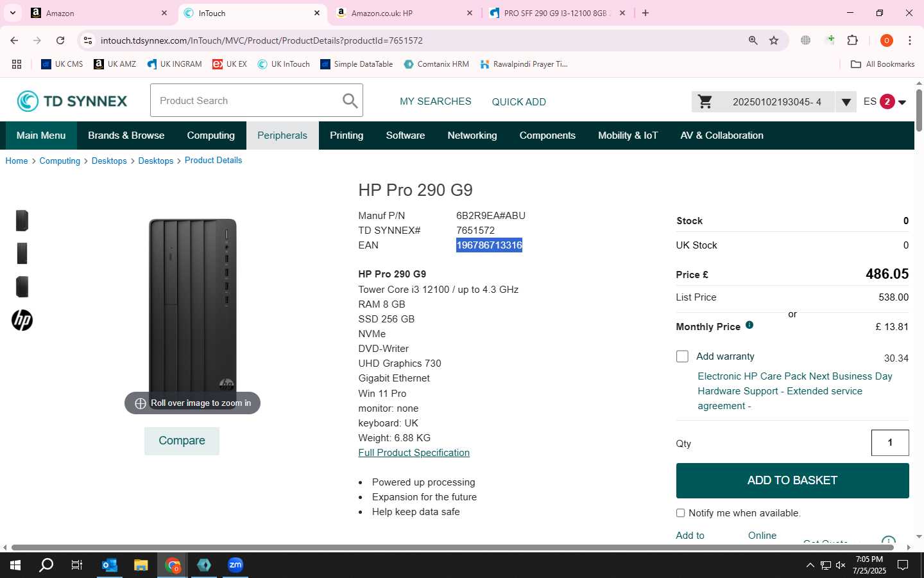Click the vertical page scrollbar thumb

(919, 110)
